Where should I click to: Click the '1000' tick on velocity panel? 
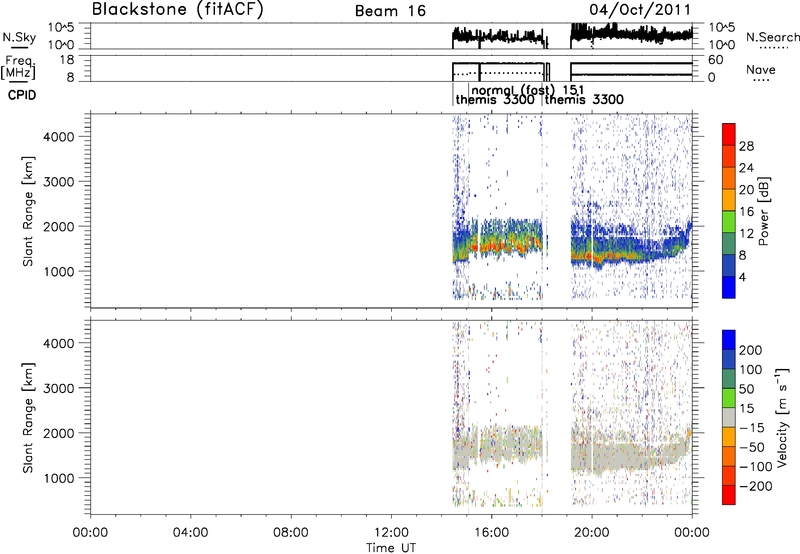pos(59,478)
